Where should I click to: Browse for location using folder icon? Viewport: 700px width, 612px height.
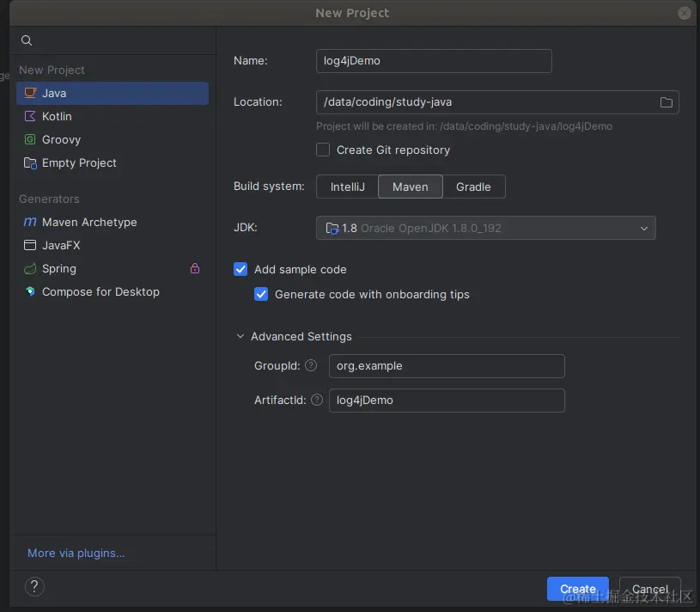[666, 102]
